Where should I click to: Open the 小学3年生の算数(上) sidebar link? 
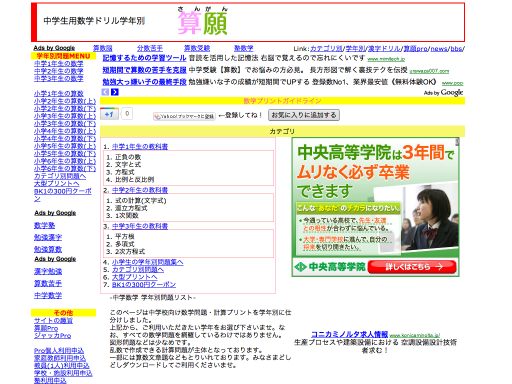click(65, 116)
